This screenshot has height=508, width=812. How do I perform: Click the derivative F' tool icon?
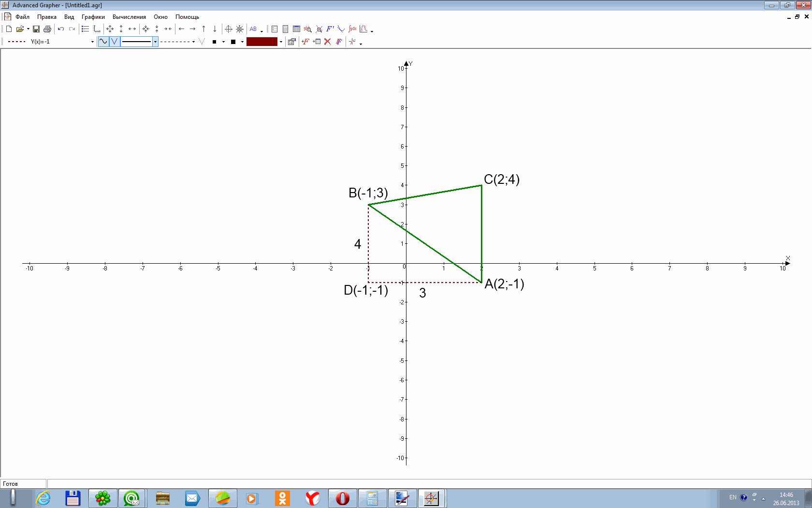click(330, 29)
